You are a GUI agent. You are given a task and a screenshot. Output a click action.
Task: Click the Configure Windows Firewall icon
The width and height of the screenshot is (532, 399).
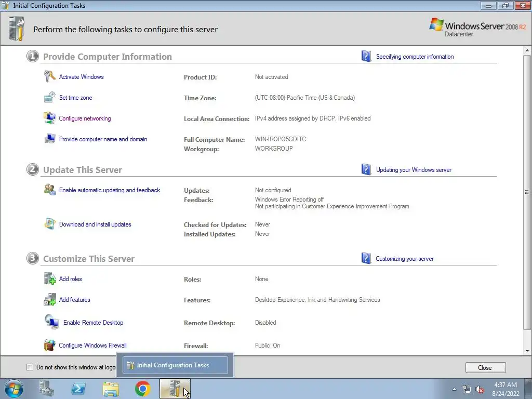click(x=49, y=345)
